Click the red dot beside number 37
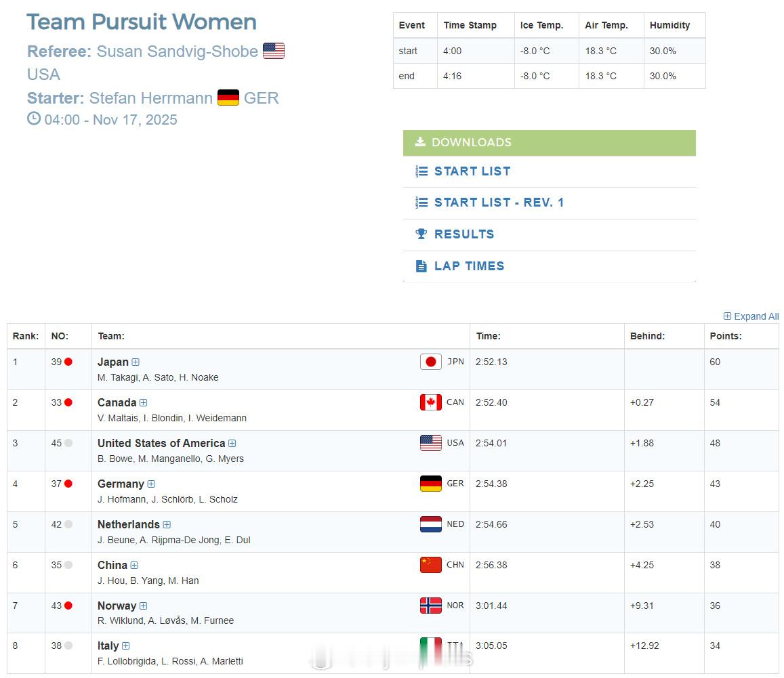 click(x=68, y=484)
